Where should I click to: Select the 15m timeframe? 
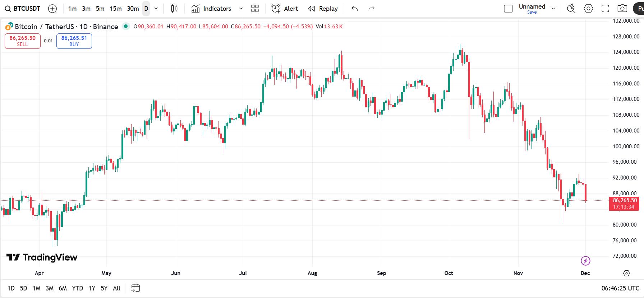pyautogui.click(x=115, y=9)
